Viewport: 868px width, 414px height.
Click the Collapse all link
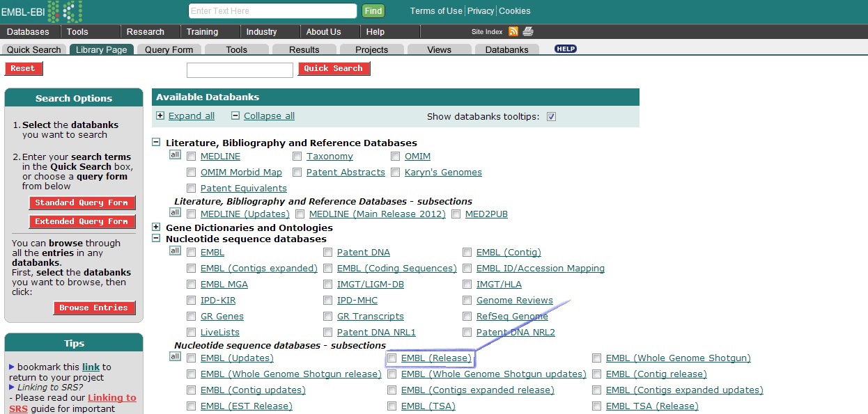[269, 116]
